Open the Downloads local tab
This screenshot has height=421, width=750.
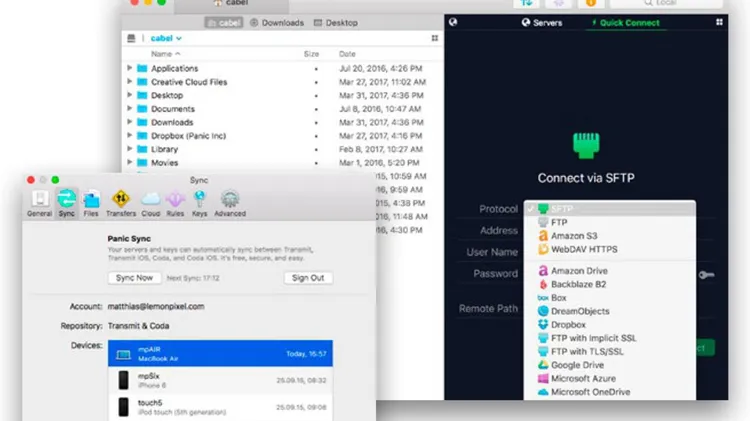pyautogui.click(x=277, y=22)
